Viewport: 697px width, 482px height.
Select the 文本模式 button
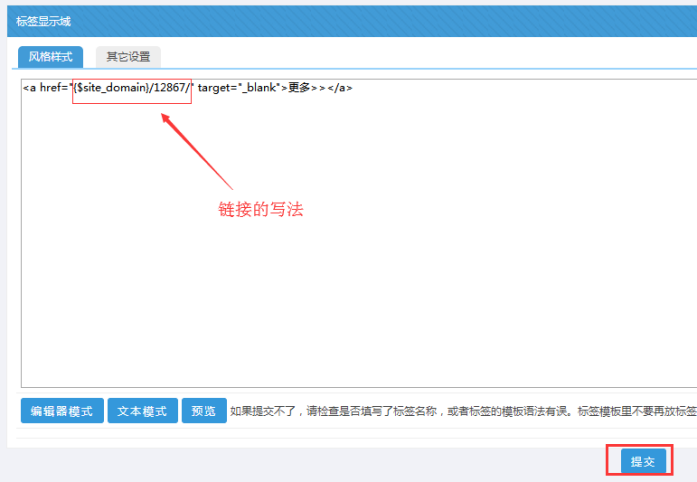click(x=142, y=411)
